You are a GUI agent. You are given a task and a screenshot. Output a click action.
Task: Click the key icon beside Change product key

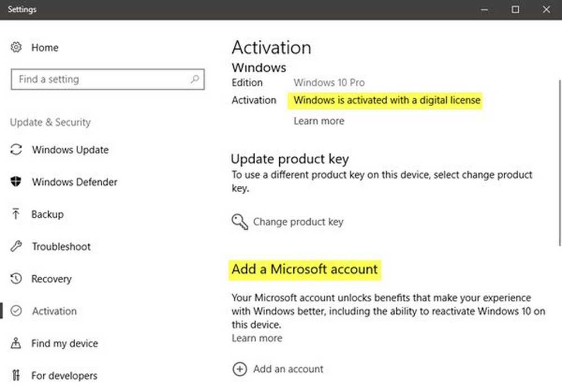(239, 222)
